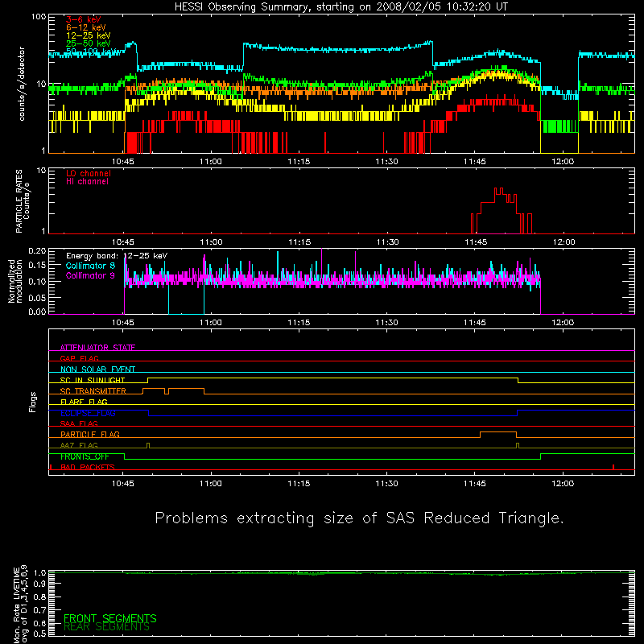The height and width of the screenshot is (644, 644).
Task: Select the 3-6 keV legend label
Action: [x=84, y=19]
